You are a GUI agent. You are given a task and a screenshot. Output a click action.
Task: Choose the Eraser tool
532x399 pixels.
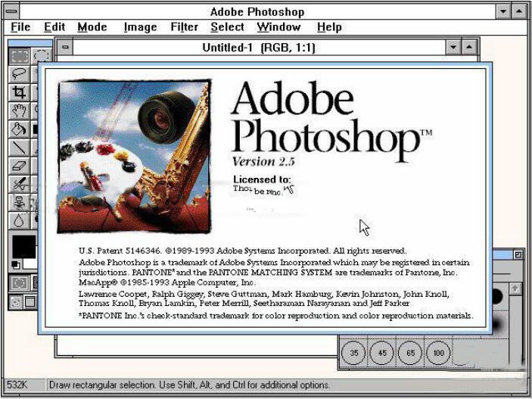click(x=20, y=166)
